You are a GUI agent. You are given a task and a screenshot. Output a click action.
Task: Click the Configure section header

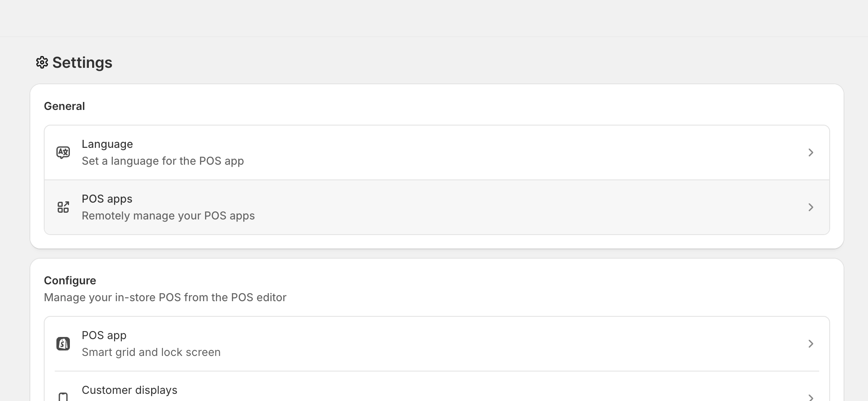coord(70,280)
